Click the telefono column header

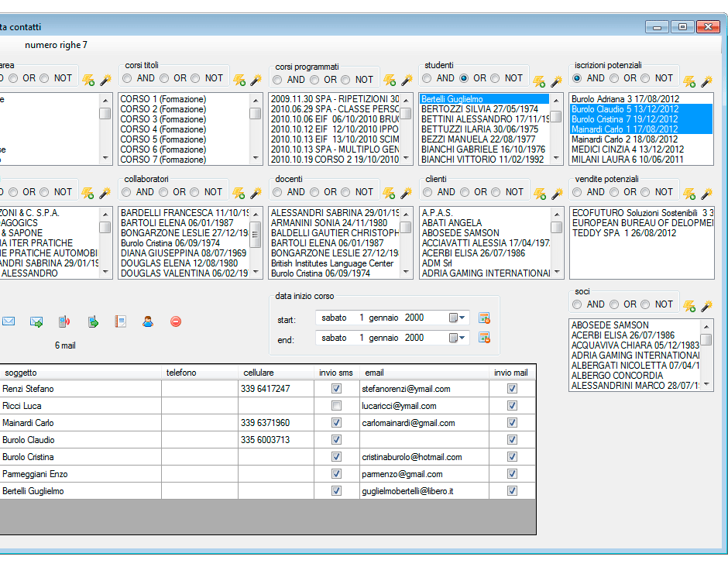click(x=200, y=373)
